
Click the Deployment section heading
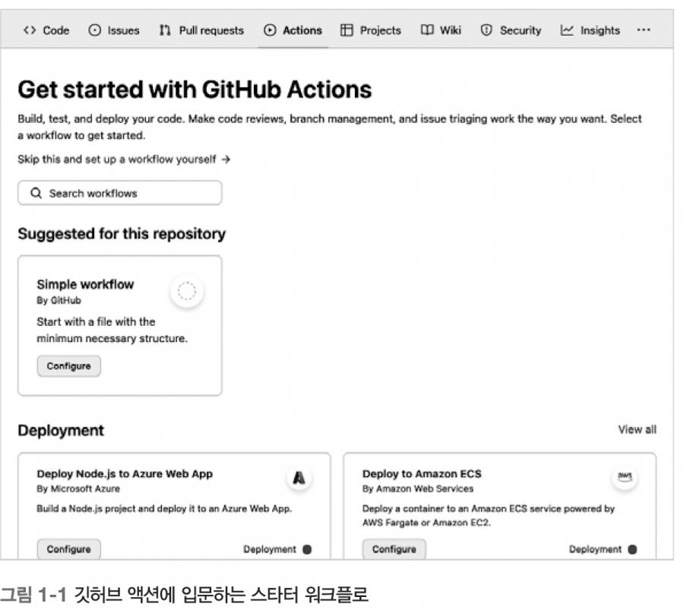click(x=61, y=430)
